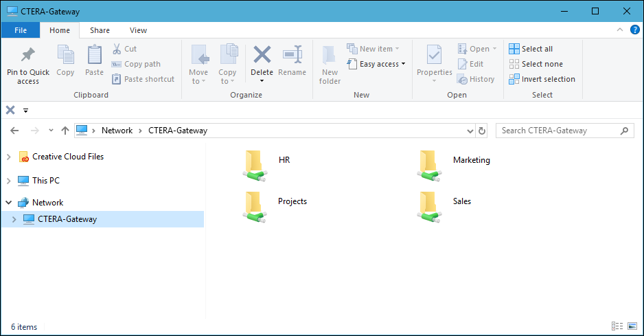The width and height of the screenshot is (644, 336).
Task: Switch to Large icons view
Action: (x=632, y=326)
